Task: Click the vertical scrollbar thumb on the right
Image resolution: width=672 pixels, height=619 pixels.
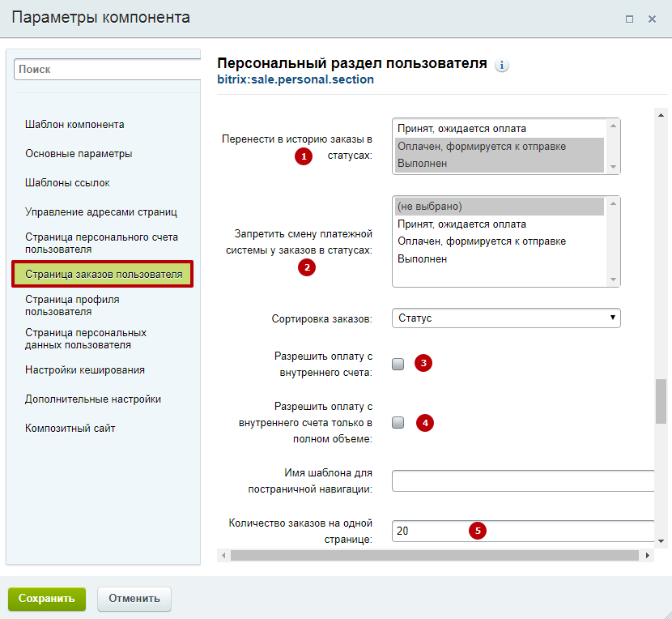Action: pyautogui.click(x=661, y=401)
